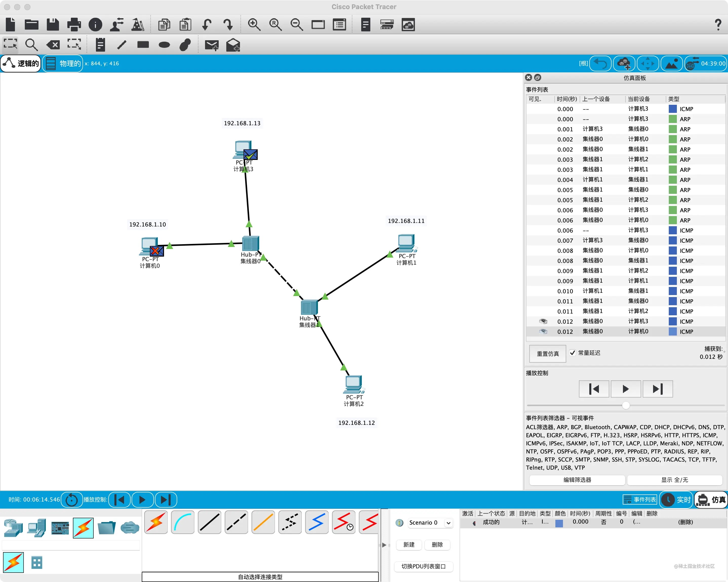The image size is (728, 582).
Task: Click the Help question mark icon
Action: [718, 25]
